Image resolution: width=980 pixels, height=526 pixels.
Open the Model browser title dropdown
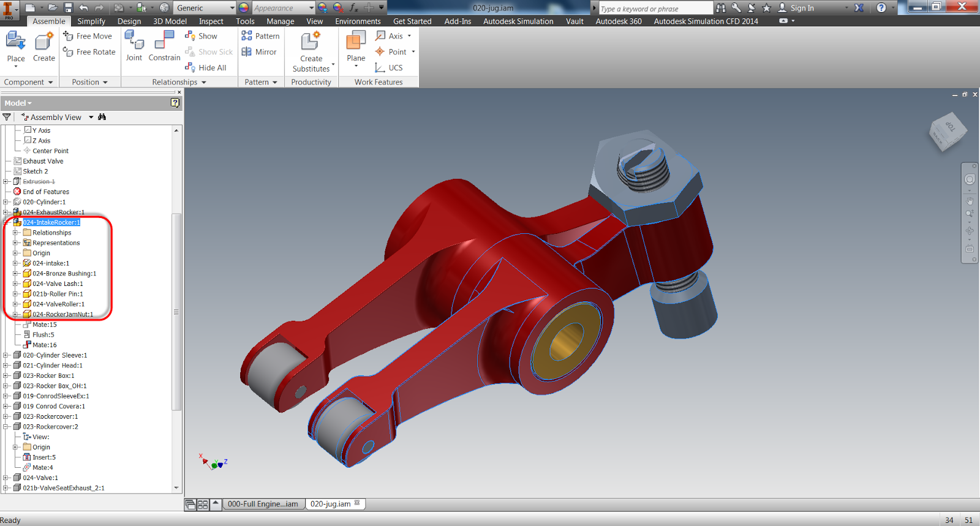pos(18,103)
